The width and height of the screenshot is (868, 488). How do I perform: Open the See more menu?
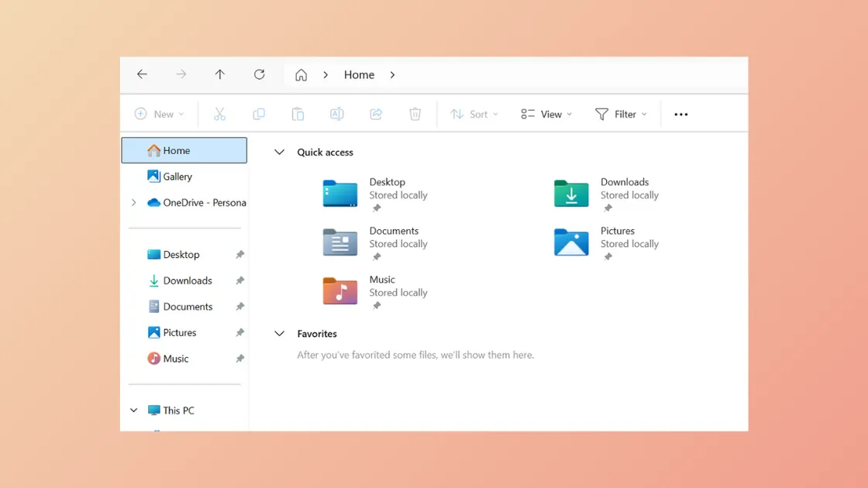click(x=680, y=113)
